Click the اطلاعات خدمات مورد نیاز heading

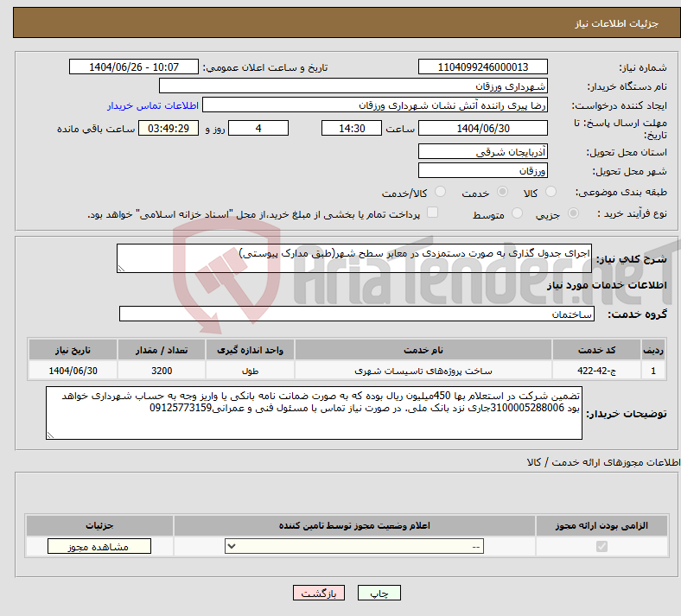607,285
